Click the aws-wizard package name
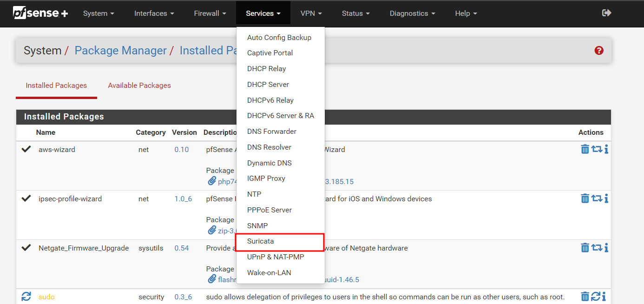The width and height of the screenshot is (644, 304). [57, 150]
